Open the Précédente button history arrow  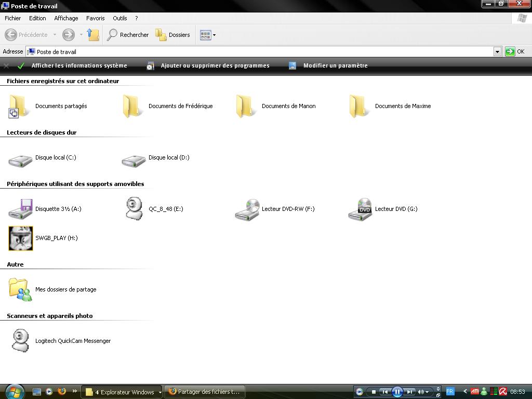point(54,35)
